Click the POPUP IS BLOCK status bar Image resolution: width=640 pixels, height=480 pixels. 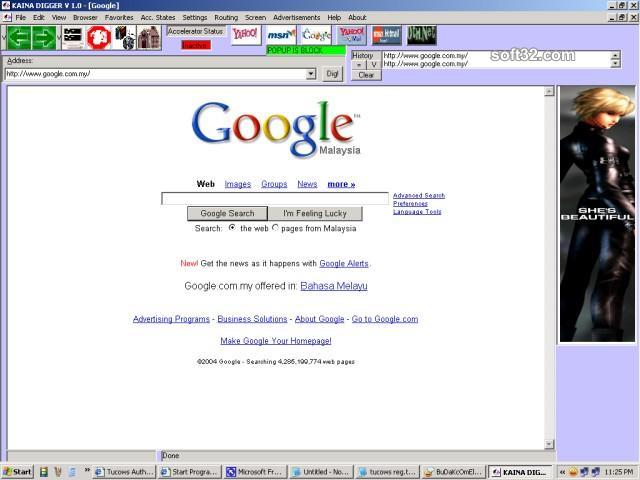(x=306, y=50)
